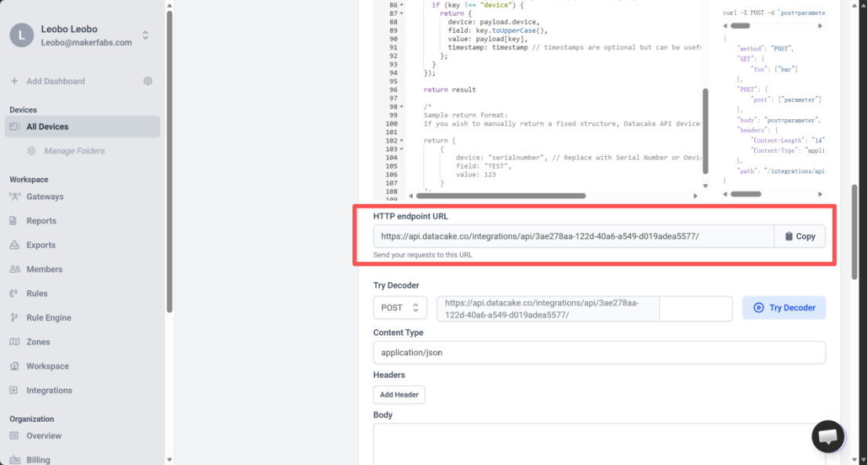Screen dimensions: 868x465
Task: Collapse code fold arrow at line 103
Action: 401,149
